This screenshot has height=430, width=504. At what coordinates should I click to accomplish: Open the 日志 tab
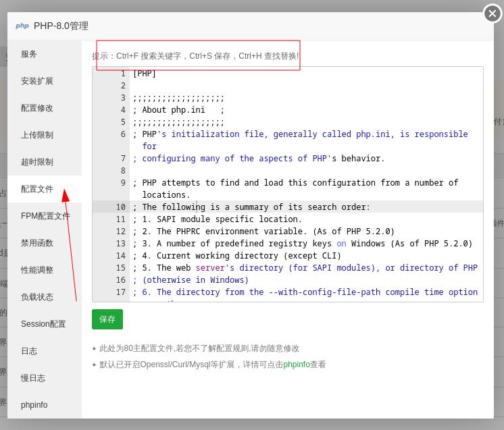pos(29,351)
